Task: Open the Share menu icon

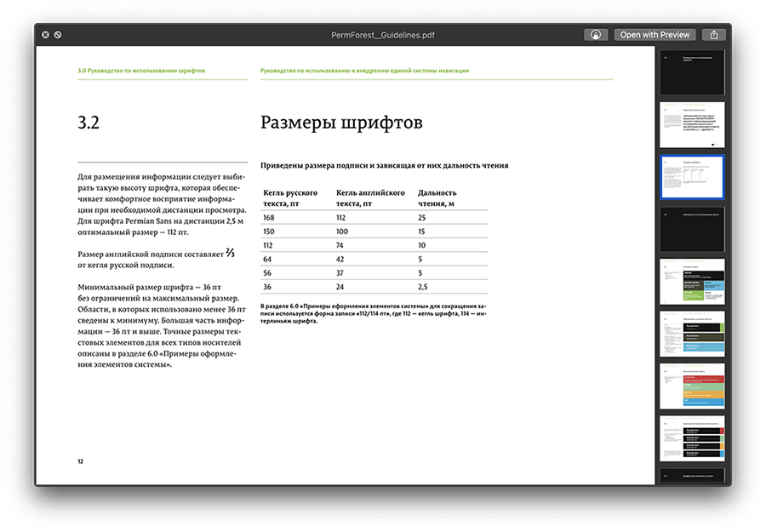Action: (x=715, y=35)
